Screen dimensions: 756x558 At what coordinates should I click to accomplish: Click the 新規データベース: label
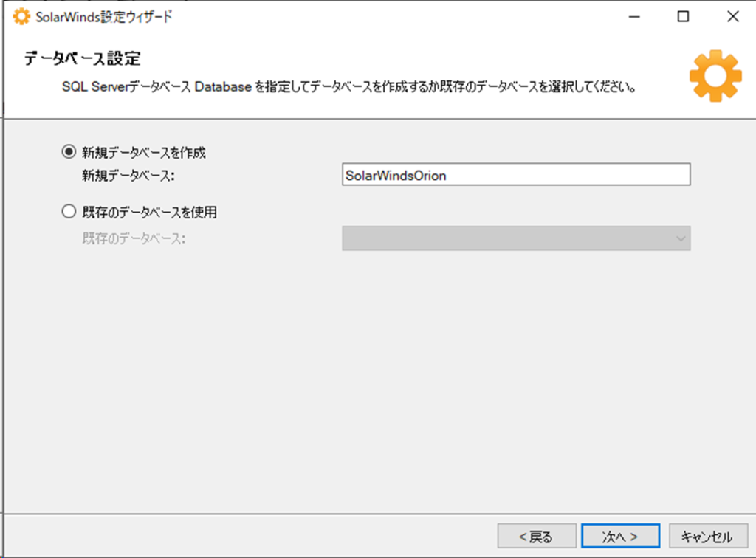[x=128, y=176]
